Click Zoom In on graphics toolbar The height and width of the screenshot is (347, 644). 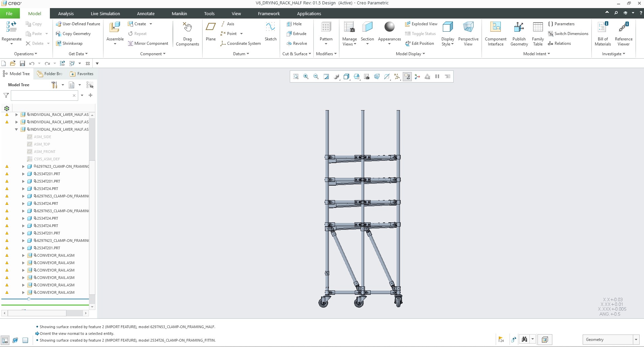coord(306,76)
